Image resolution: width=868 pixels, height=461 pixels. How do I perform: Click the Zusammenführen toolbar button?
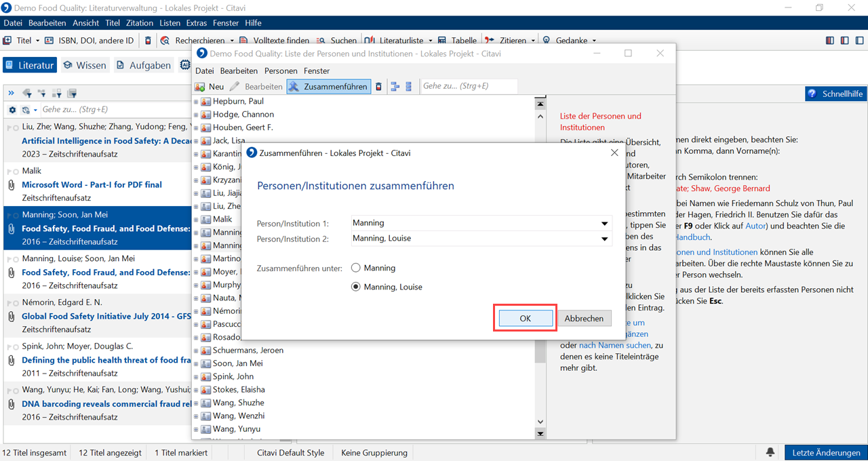(x=328, y=87)
